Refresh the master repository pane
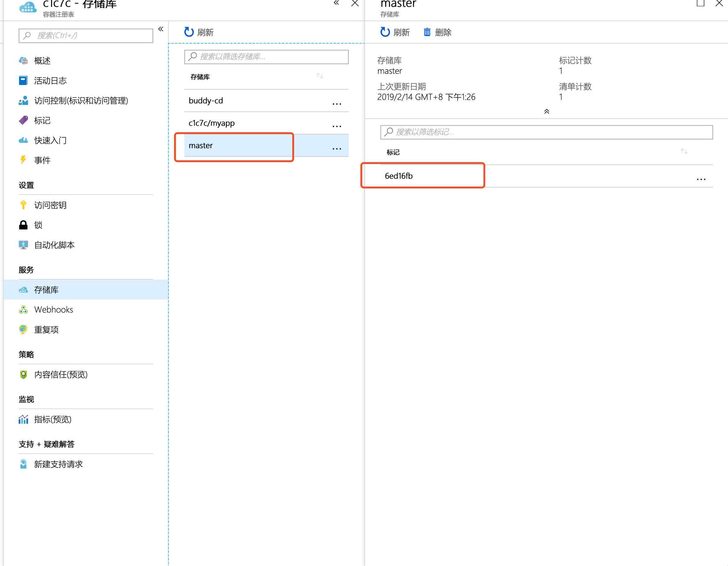The image size is (728, 566). click(395, 32)
